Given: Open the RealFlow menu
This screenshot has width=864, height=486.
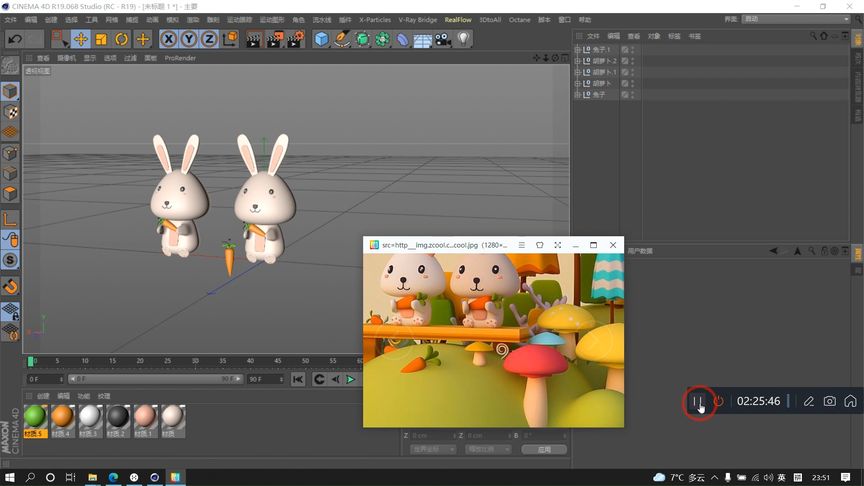Looking at the screenshot, I should click(x=458, y=19).
